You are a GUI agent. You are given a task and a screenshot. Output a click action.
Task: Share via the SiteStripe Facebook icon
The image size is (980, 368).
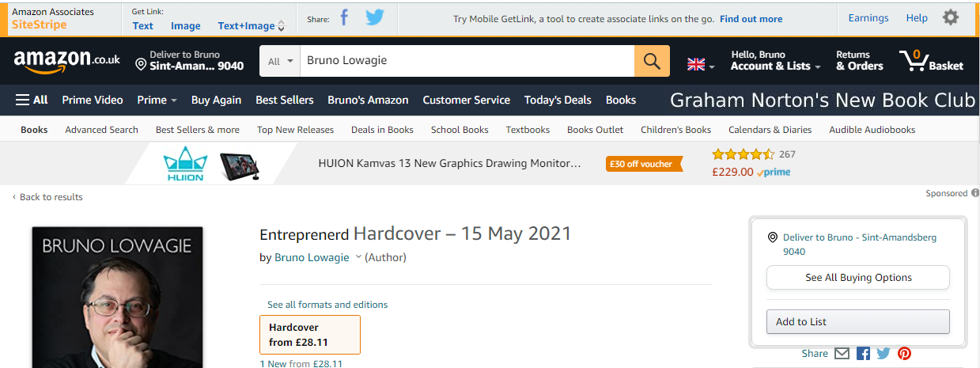click(x=344, y=18)
